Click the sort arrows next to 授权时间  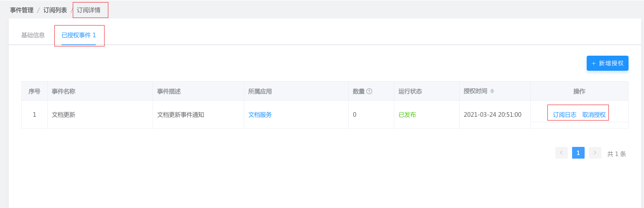pyautogui.click(x=492, y=91)
